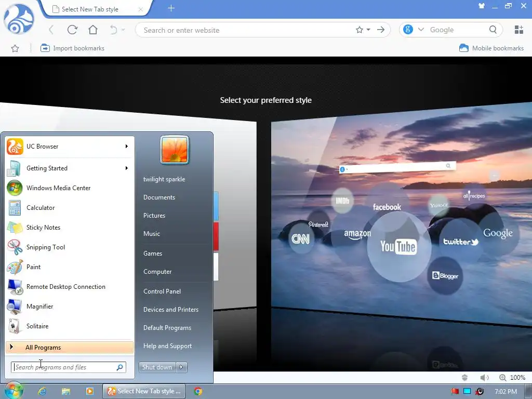This screenshot has width=532, height=399.
Task: Open Windows Media Center
Action: click(x=70, y=188)
